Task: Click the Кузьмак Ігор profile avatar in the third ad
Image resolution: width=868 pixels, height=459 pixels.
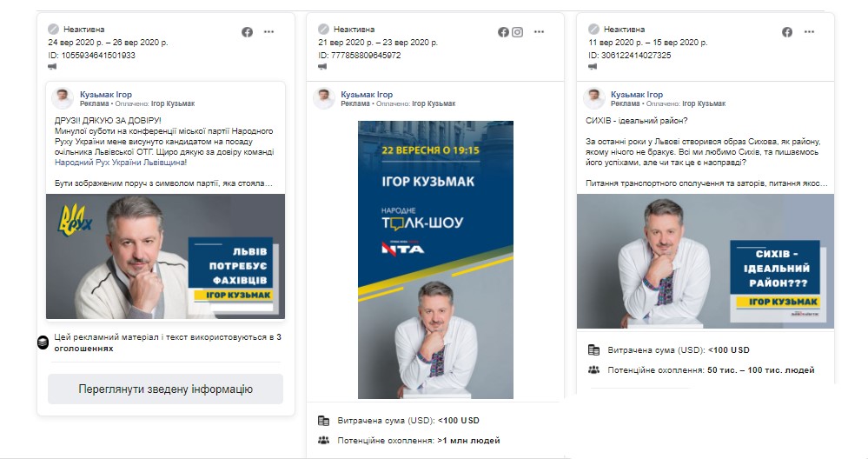Action: pyautogui.click(x=593, y=98)
